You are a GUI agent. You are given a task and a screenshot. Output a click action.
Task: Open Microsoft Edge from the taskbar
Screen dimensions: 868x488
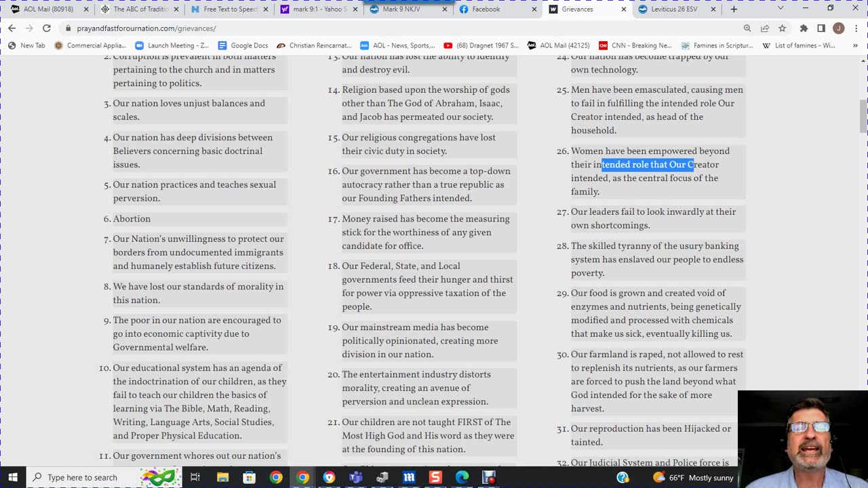click(x=462, y=477)
